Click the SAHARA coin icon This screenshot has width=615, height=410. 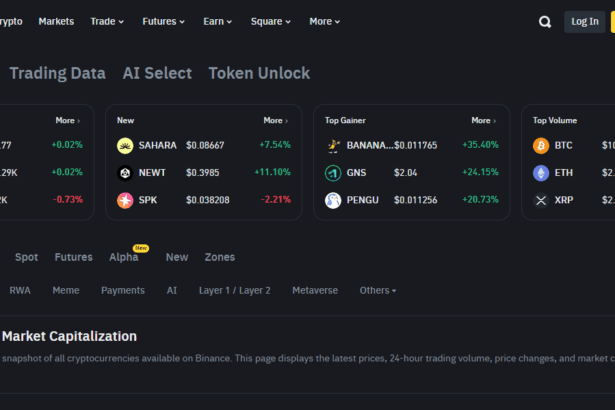click(125, 146)
